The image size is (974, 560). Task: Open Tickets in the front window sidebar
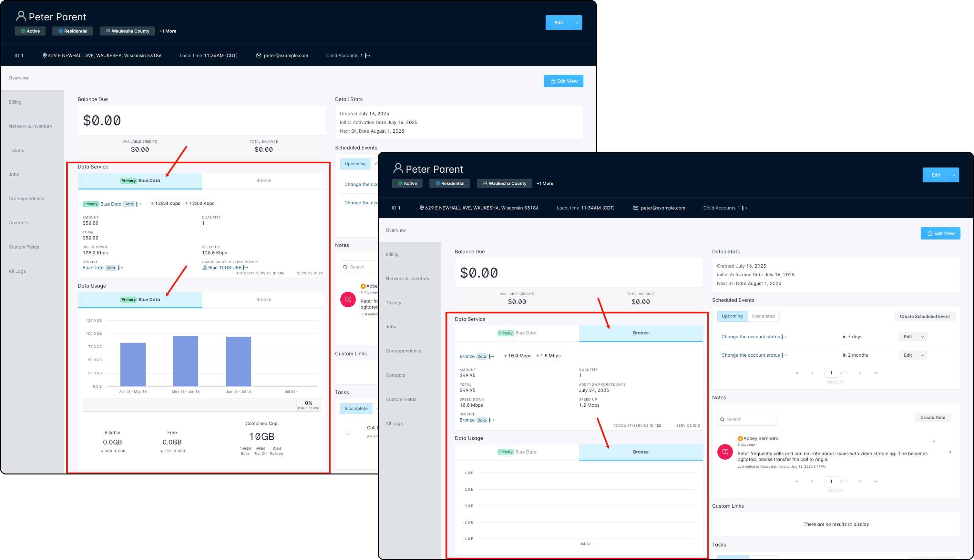[393, 303]
